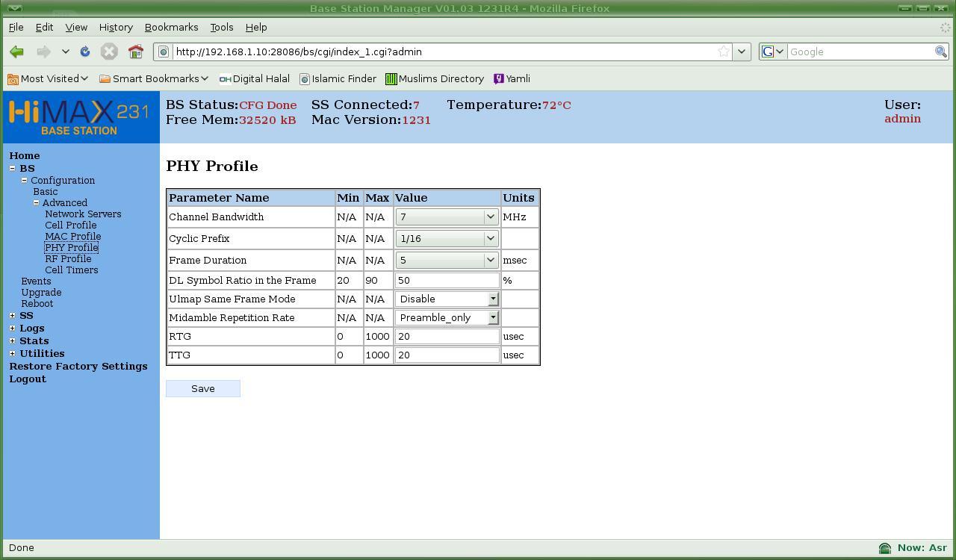
Task: Open the Digital Halal bookmark
Action: click(x=255, y=78)
